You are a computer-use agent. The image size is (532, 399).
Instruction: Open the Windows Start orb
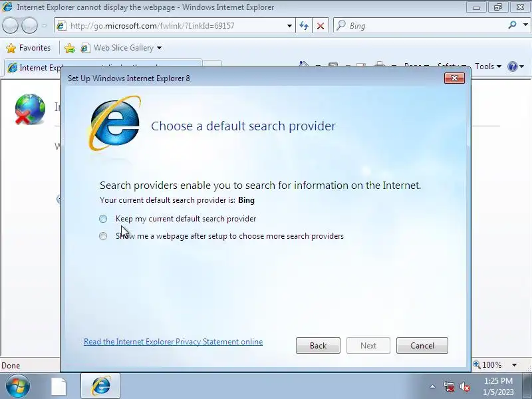(x=18, y=386)
